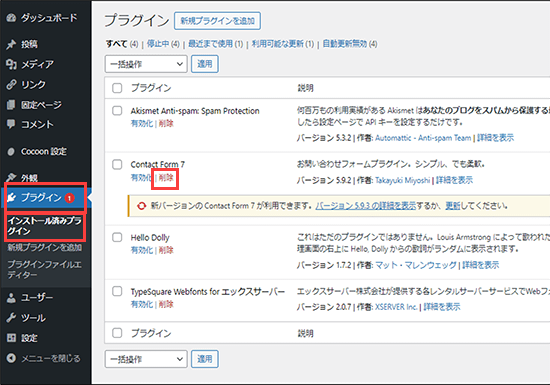
Task: Select the Posts pushpin icon
Action: [x=11, y=44]
